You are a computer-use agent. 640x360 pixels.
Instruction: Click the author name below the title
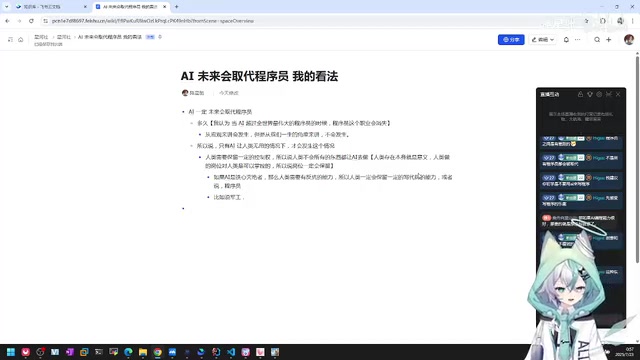pyautogui.click(x=197, y=93)
